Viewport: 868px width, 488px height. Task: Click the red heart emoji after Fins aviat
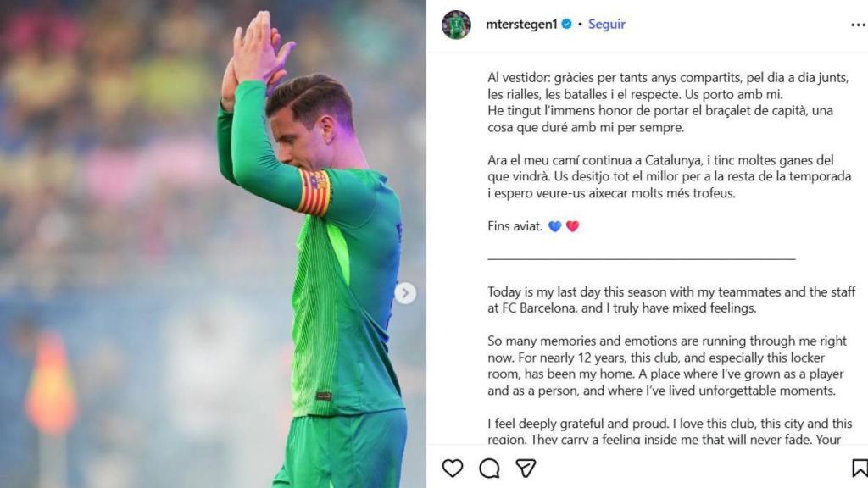(571, 225)
